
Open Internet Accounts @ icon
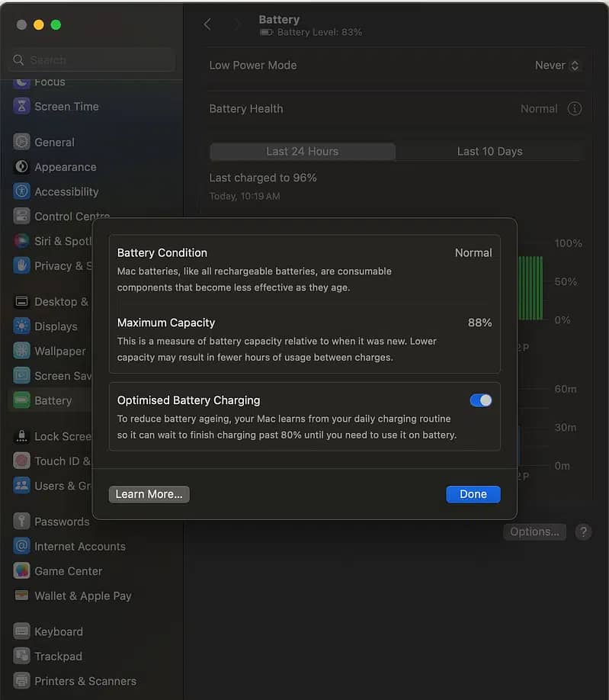21,546
